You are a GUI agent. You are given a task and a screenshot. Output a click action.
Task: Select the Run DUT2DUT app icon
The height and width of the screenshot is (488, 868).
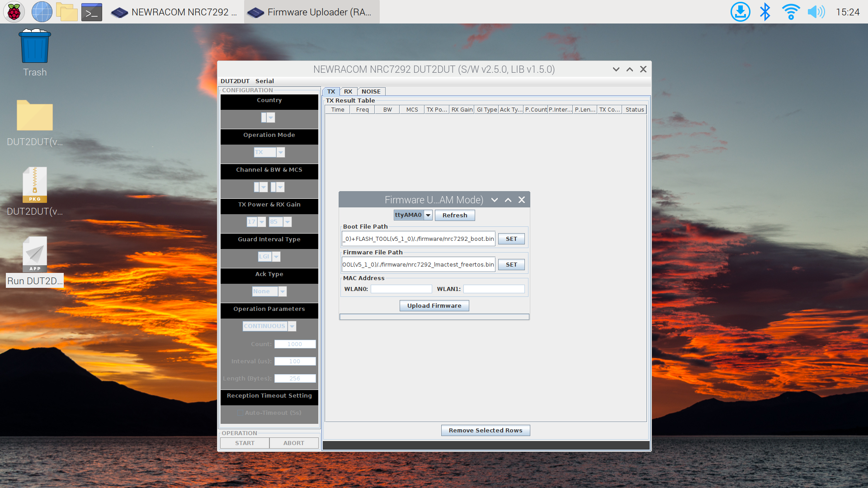[35, 262]
